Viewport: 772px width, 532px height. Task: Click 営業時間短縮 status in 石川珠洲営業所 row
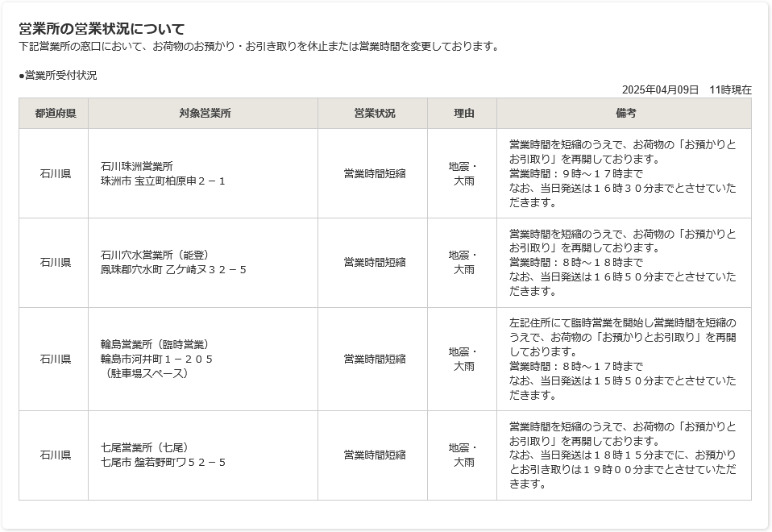pos(374,173)
